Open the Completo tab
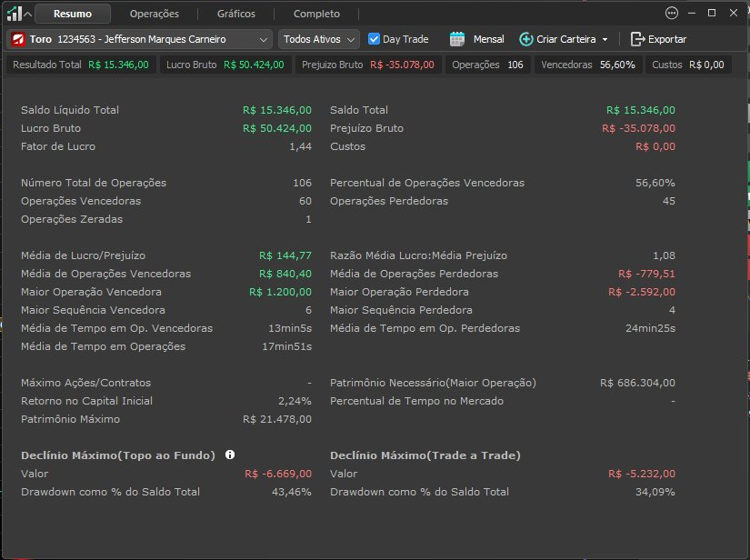Viewport: 750px width, 560px height. [x=316, y=14]
